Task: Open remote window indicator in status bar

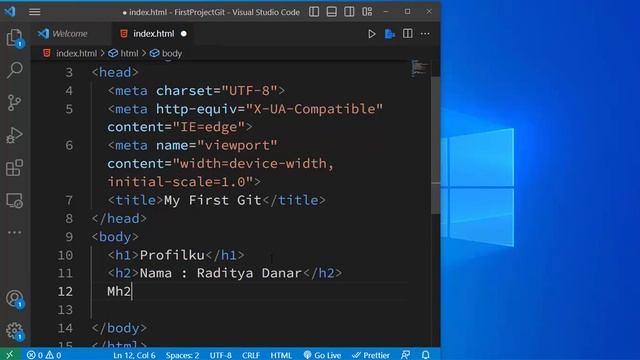Action: (x=10, y=355)
